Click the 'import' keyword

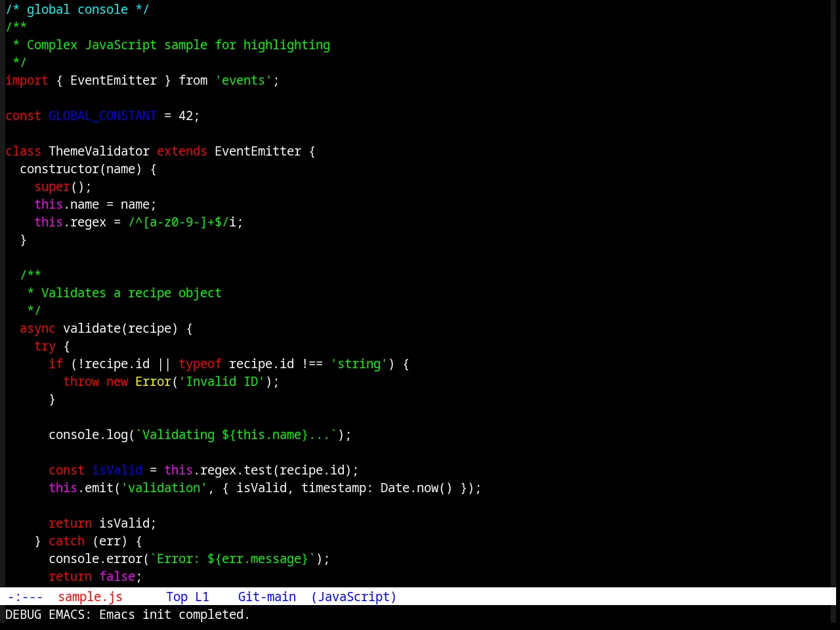click(27, 80)
